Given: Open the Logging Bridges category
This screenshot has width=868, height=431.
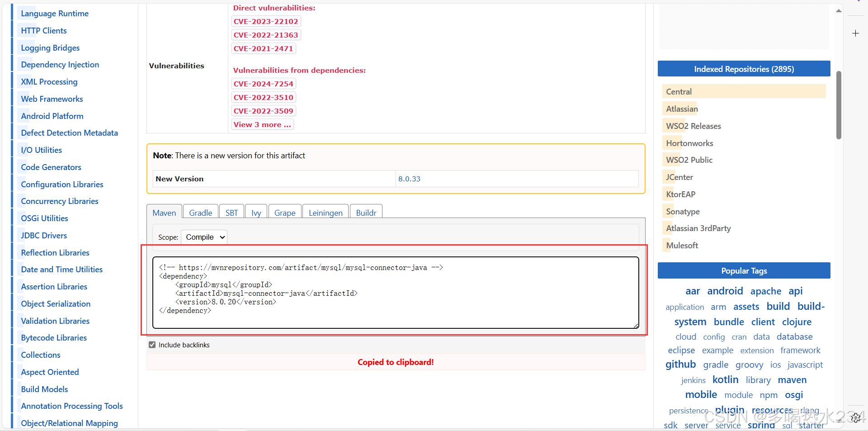Looking at the screenshot, I should (x=50, y=47).
